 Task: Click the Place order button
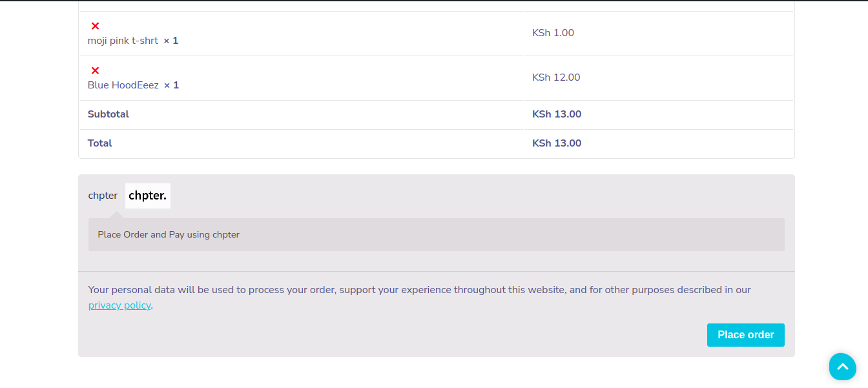(746, 335)
